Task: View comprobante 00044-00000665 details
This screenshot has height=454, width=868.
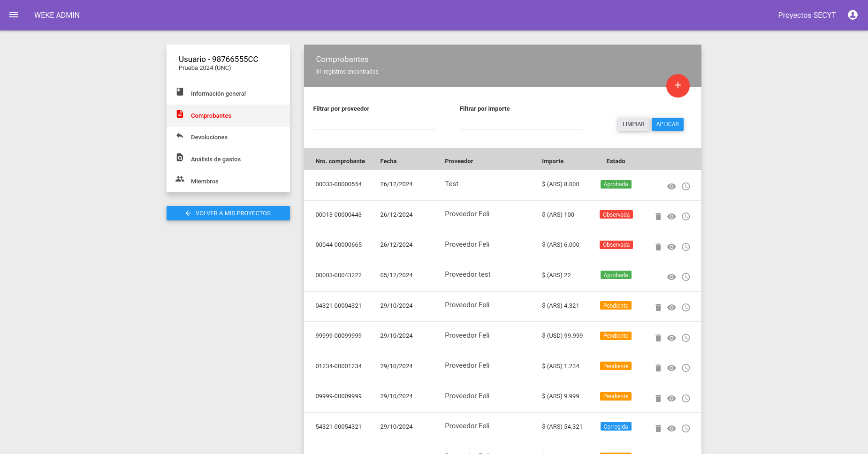Action: [671, 247]
